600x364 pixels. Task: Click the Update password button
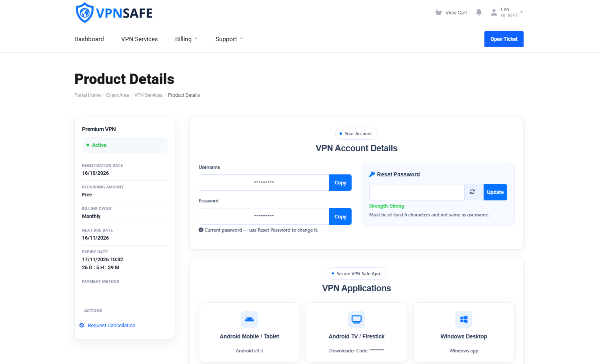495,192
